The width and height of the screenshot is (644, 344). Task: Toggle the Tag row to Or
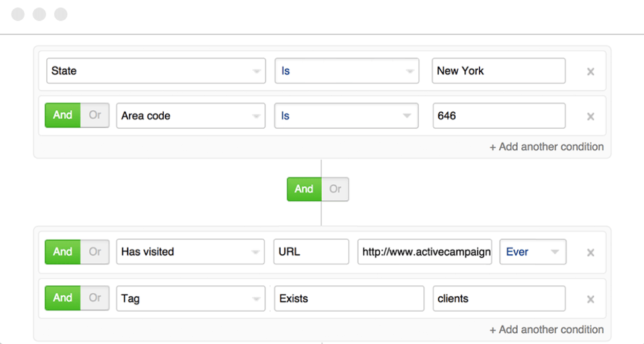point(95,298)
